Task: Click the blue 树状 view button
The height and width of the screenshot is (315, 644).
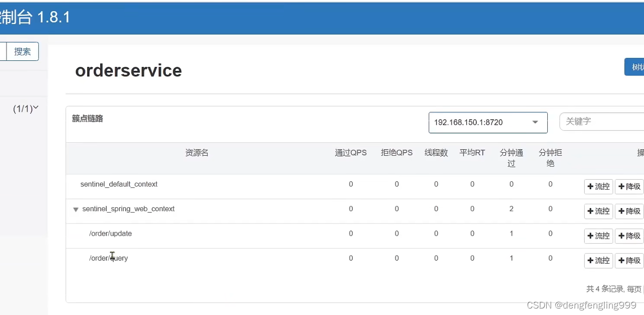Action: (635, 67)
